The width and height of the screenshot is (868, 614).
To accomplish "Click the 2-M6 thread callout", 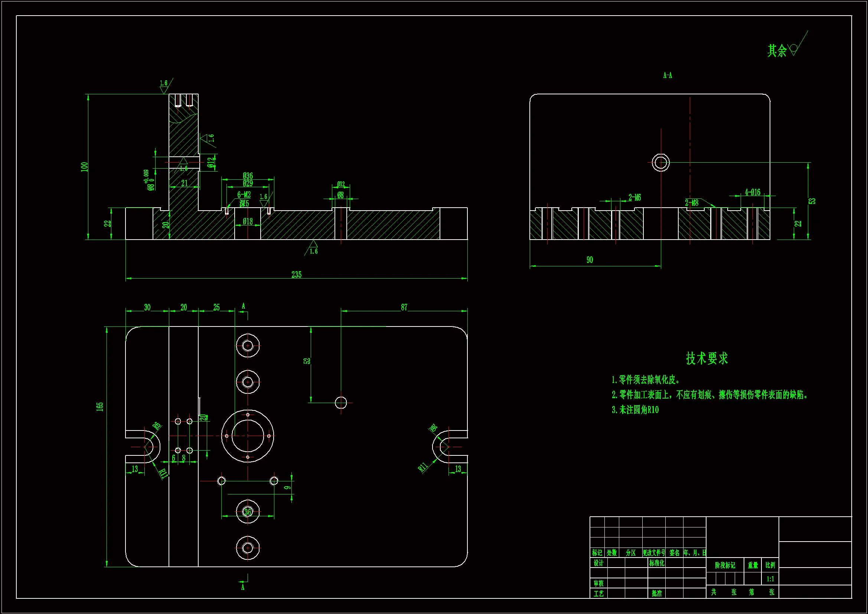I will 635,198.
